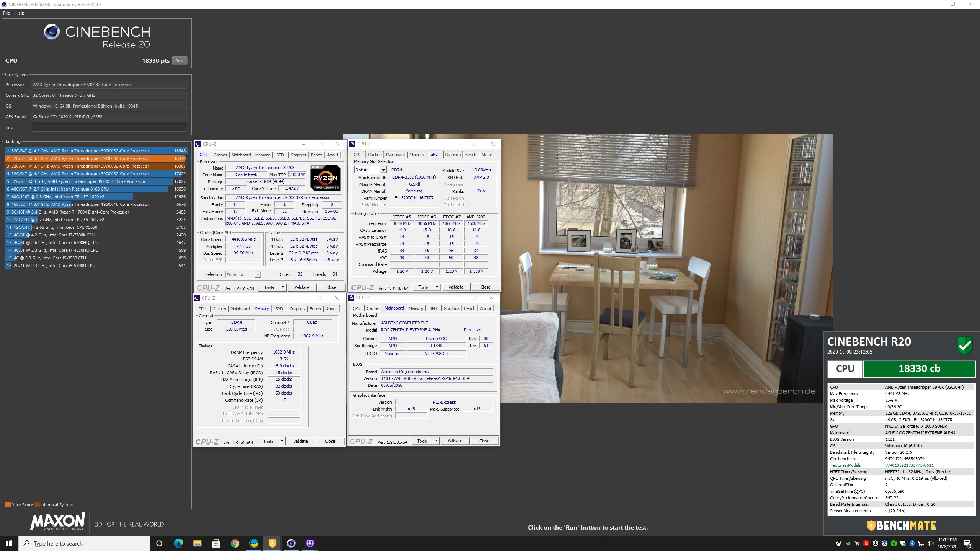Open Razer Synapse green tray icon
This screenshot has width=980, height=551.
click(893, 543)
